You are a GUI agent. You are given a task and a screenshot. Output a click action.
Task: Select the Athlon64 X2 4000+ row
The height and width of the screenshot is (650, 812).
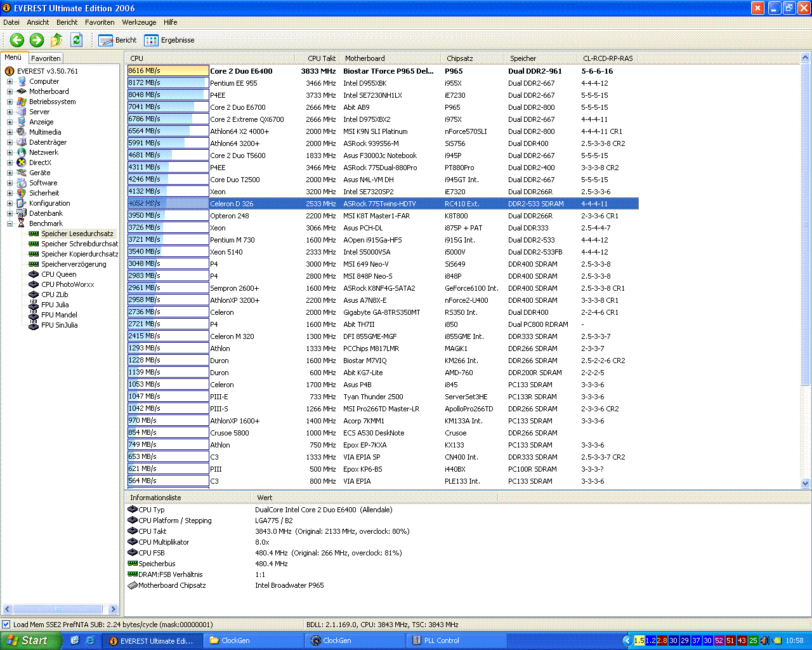point(383,131)
